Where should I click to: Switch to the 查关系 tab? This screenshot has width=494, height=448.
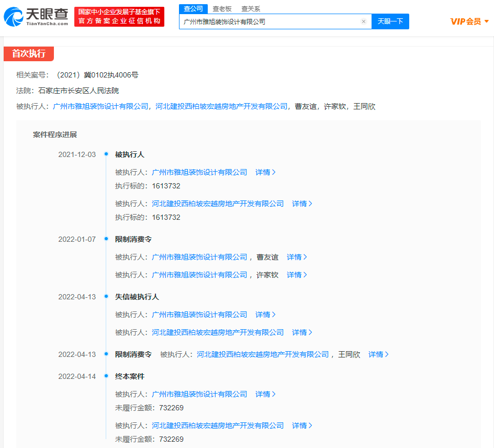251,9
